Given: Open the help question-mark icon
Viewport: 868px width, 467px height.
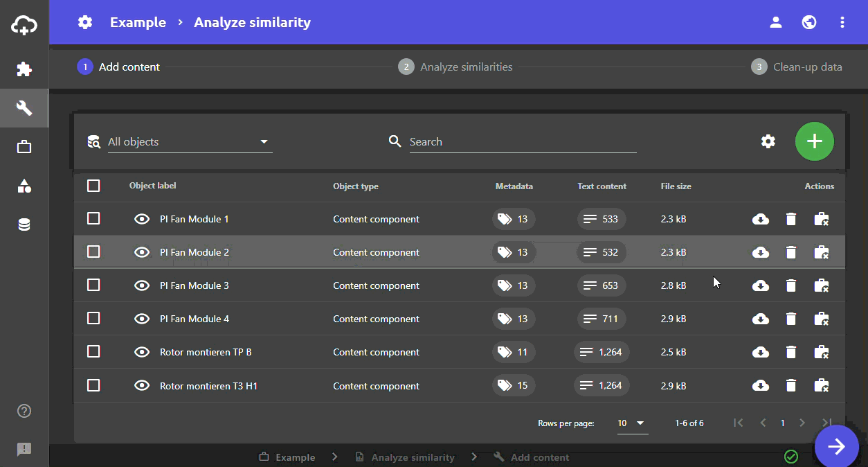Looking at the screenshot, I should 24,411.
